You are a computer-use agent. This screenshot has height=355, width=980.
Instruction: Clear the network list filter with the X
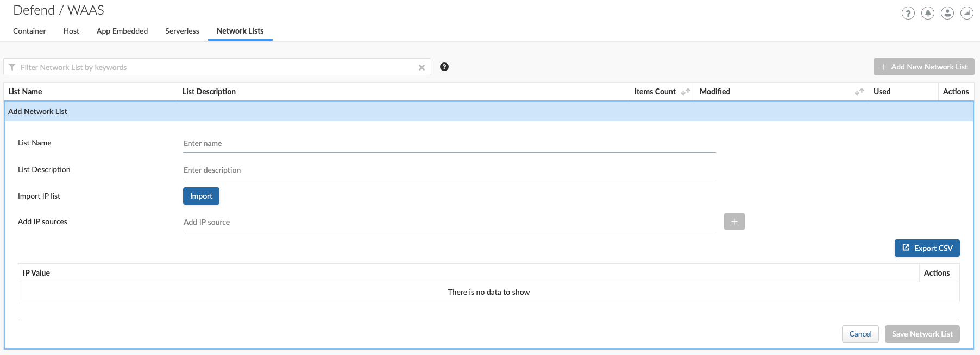(422, 67)
